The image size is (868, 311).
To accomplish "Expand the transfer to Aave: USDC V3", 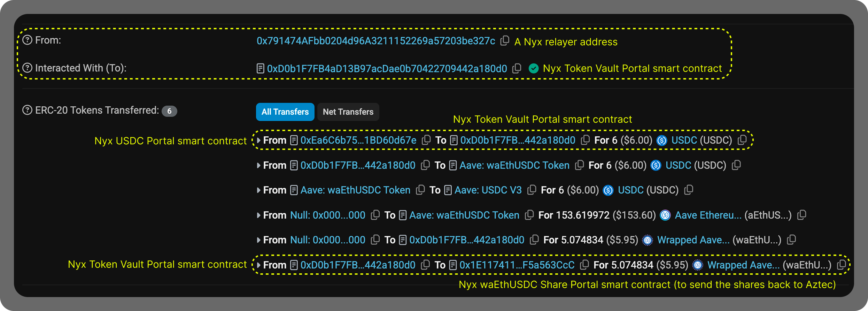I will click(x=258, y=190).
